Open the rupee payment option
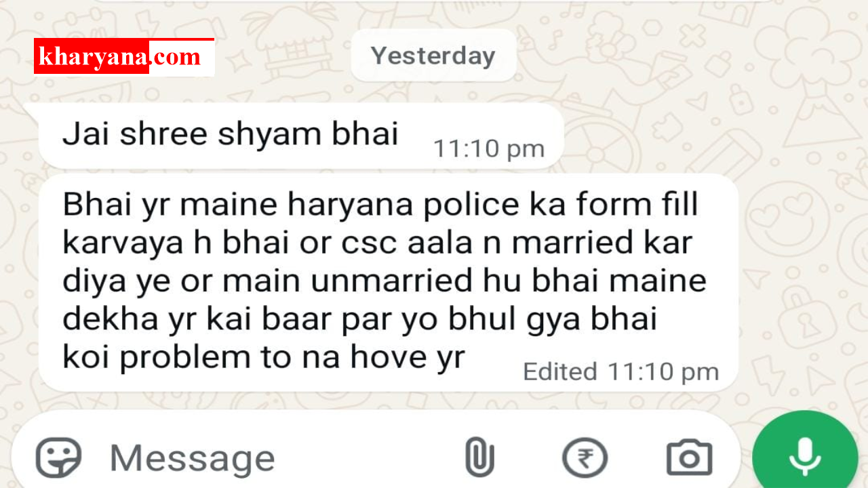The height and width of the screenshot is (488, 868). point(585,458)
